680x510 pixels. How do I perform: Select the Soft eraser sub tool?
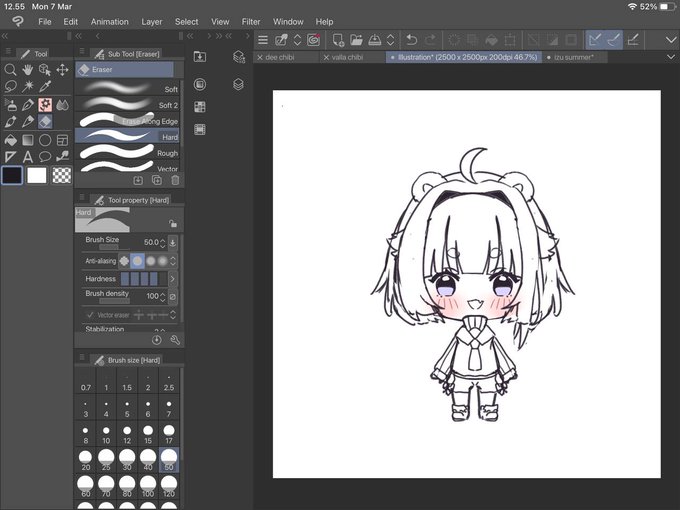pos(128,89)
